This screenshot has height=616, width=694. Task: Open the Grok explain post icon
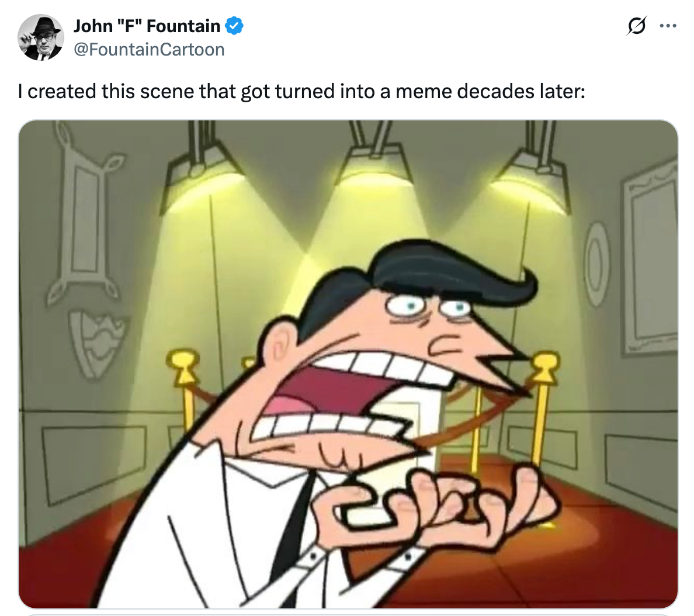coord(637,26)
